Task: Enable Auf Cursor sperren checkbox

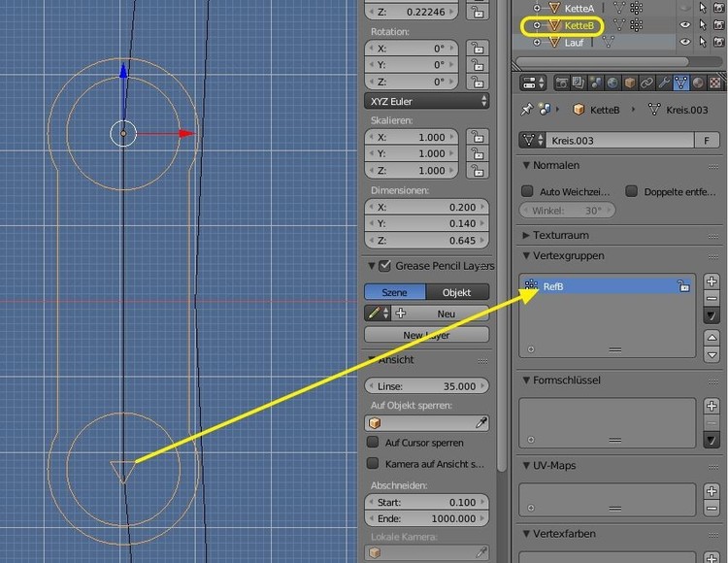Action: (373, 442)
